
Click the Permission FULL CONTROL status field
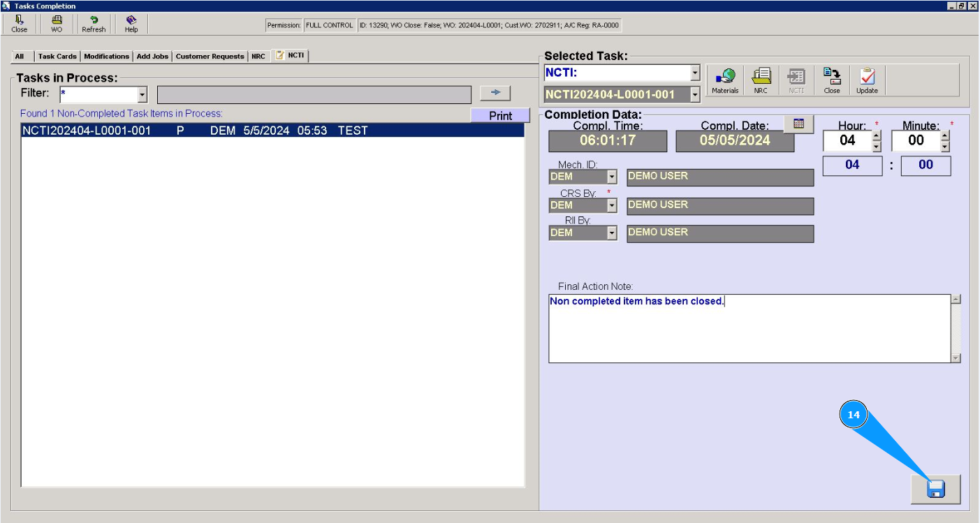tap(329, 25)
